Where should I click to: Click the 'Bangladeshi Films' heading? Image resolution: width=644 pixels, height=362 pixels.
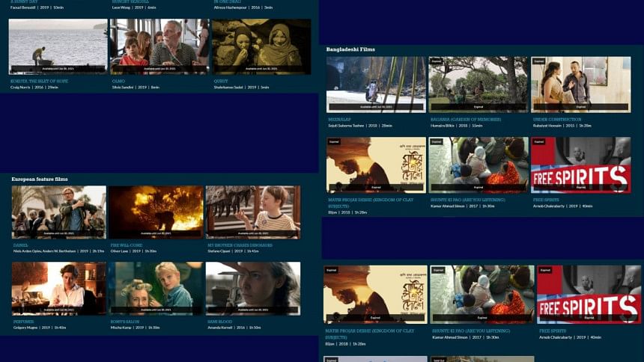(350, 49)
